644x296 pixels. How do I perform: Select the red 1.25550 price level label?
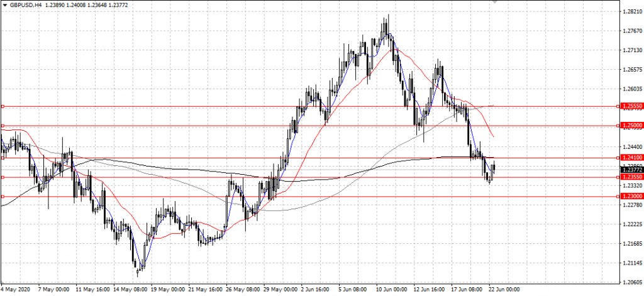point(631,107)
